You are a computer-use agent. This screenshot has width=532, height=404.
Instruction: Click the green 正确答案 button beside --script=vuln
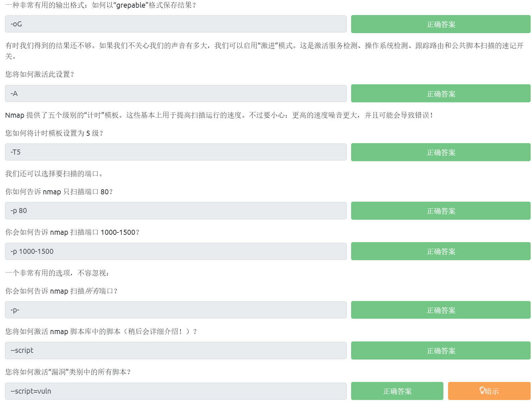click(x=397, y=391)
